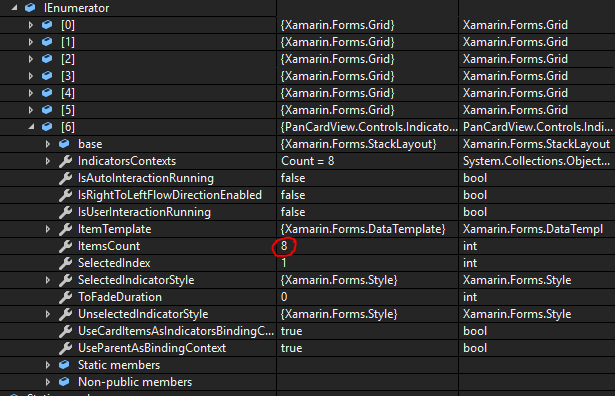Image resolution: width=615 pixels, height=396 pixels.
Task: Expand the [1] item arrow
Action: tap(31, 42)
